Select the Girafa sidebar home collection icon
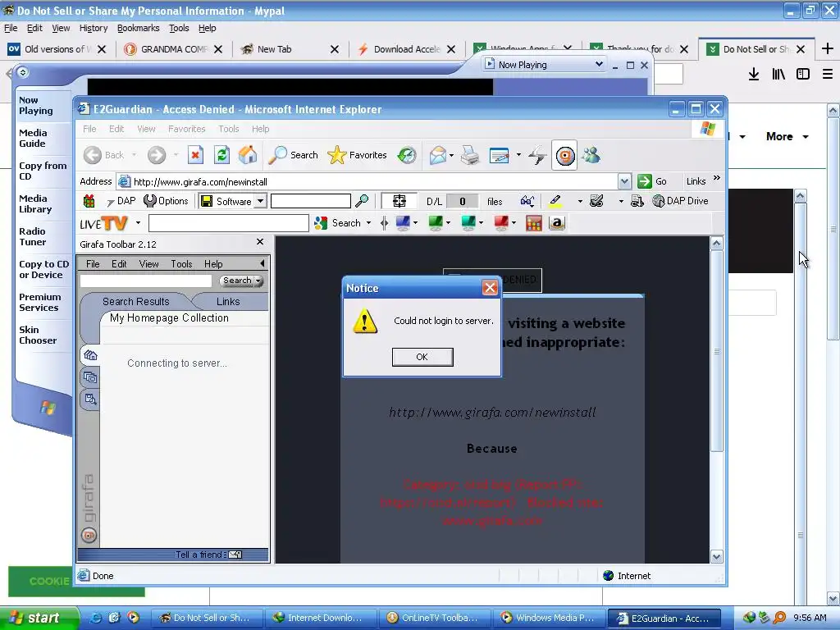Screen dimensions: 840x630 click(90, 355)
